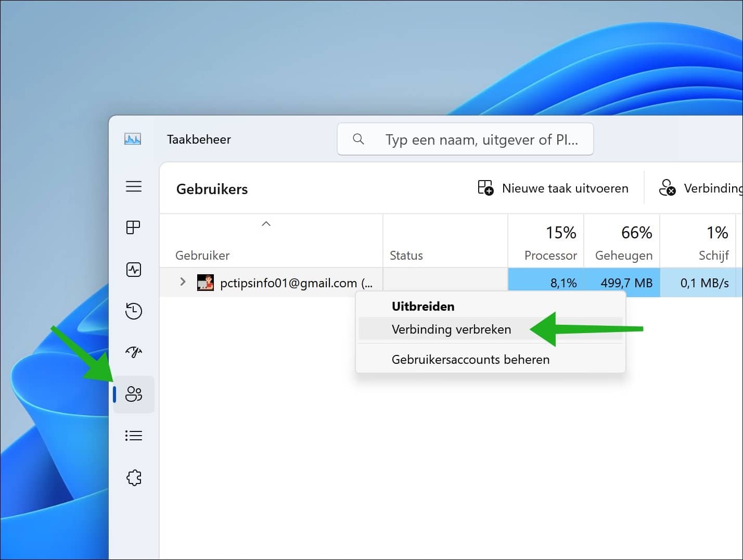Click inside the search field
This screenshot has height=560, width=743.
pos(465,139)
